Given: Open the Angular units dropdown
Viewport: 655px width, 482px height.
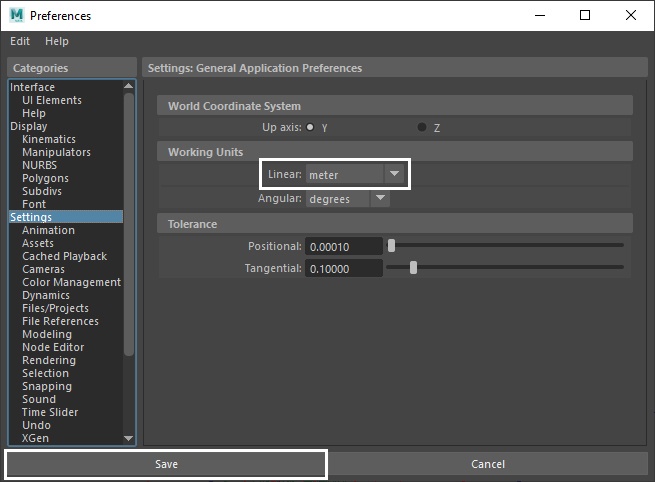Looking at the screenshot, I should coord(348,199).
